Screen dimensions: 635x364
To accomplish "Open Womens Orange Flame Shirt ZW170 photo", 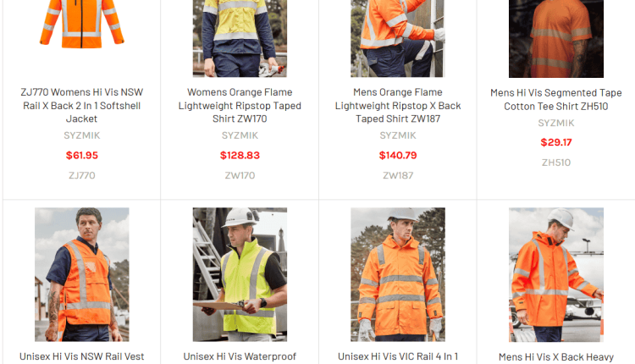I will pyautogui.click(x=240, y=38).
